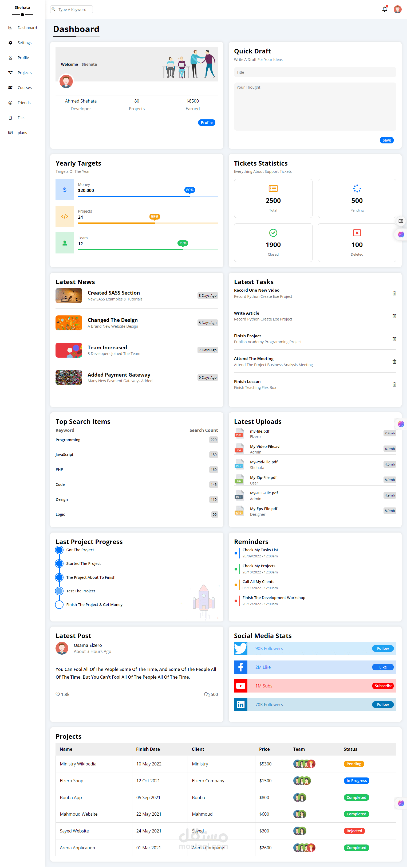Open the Created SASS Section news thumbnail

point(69,295)
